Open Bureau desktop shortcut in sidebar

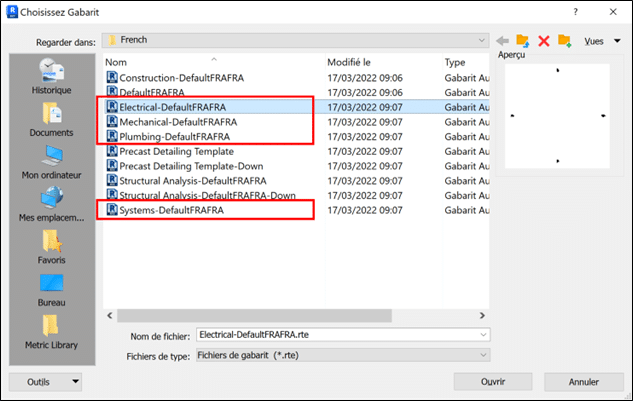pyautogui.click(x=51, y=289)
